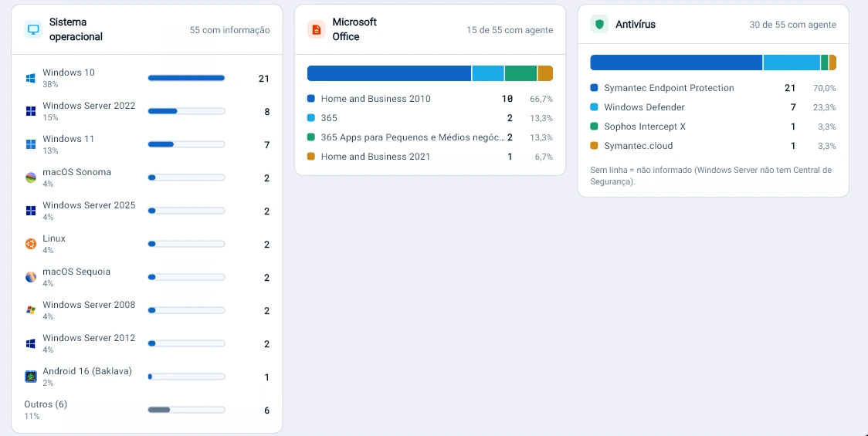Select the Android 16 (Baklava) label
Screen dimensions: 868x436
click(87, 371)
